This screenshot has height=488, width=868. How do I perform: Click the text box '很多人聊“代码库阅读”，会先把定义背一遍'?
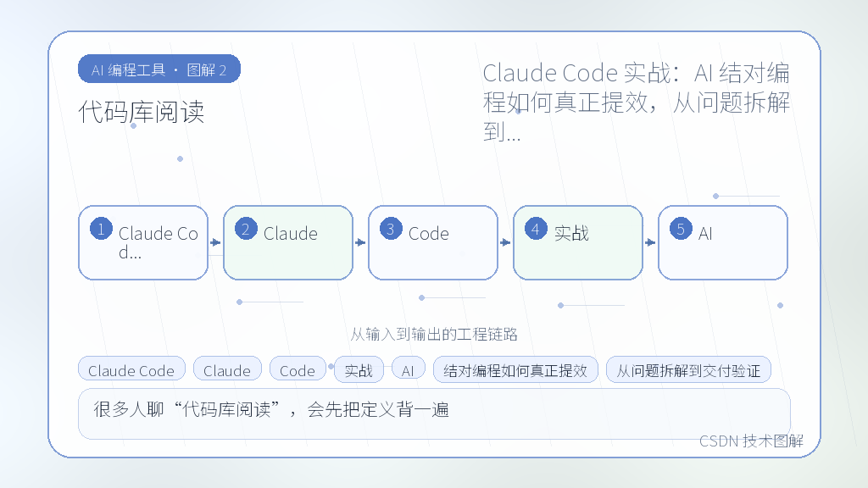pos(434,413)
